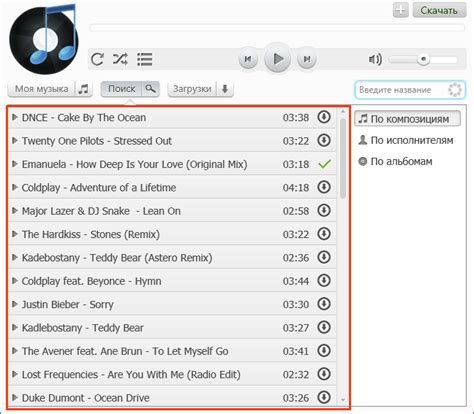The width and height of the screenshot is (474, 414).
Task: Click the track progress bar
Action: [277, 28]
